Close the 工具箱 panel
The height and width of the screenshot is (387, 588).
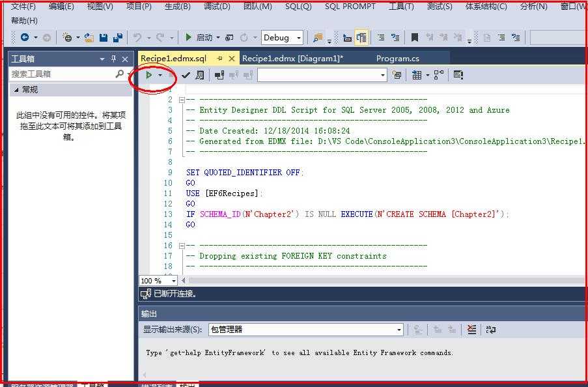[x=125, y=59]
